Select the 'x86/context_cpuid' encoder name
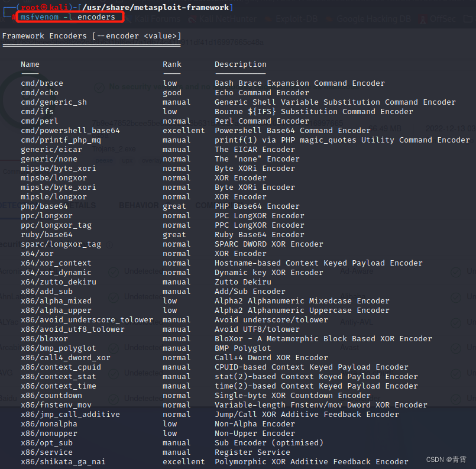The height and width of the screenshot is (469, 476). 61,367
